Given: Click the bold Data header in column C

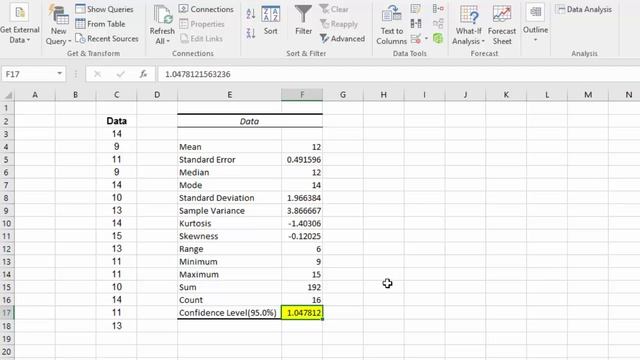Looking at the screenshot, I should coord(116,121).
